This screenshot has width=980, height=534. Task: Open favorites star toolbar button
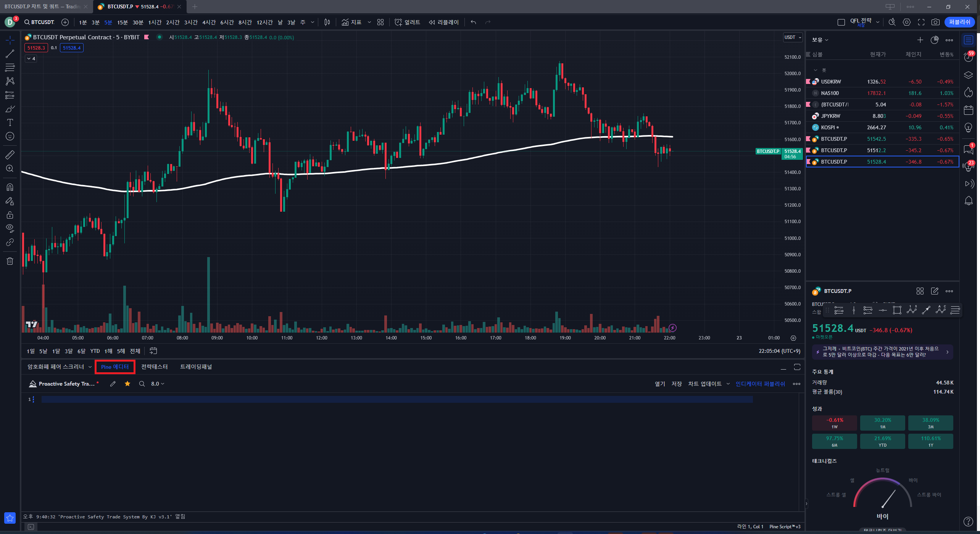[x=10, y=518]
